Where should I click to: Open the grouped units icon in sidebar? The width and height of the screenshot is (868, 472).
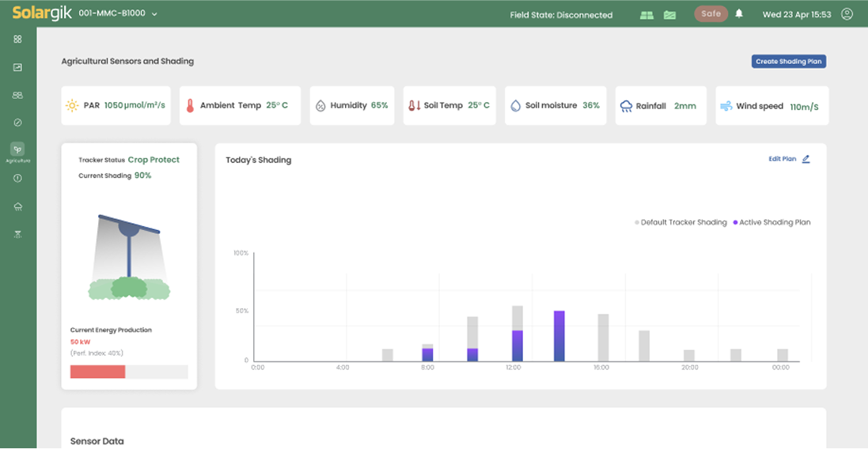point(17,95)
